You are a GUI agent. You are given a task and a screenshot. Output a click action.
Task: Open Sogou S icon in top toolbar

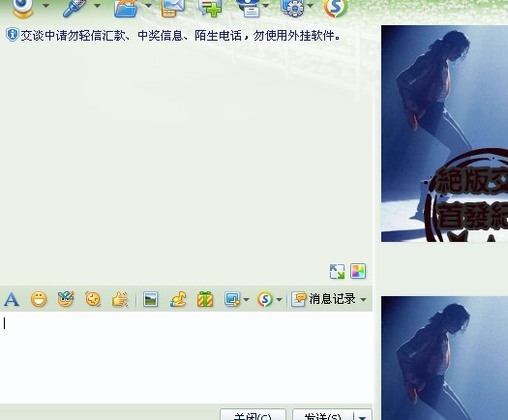(336, 8)
